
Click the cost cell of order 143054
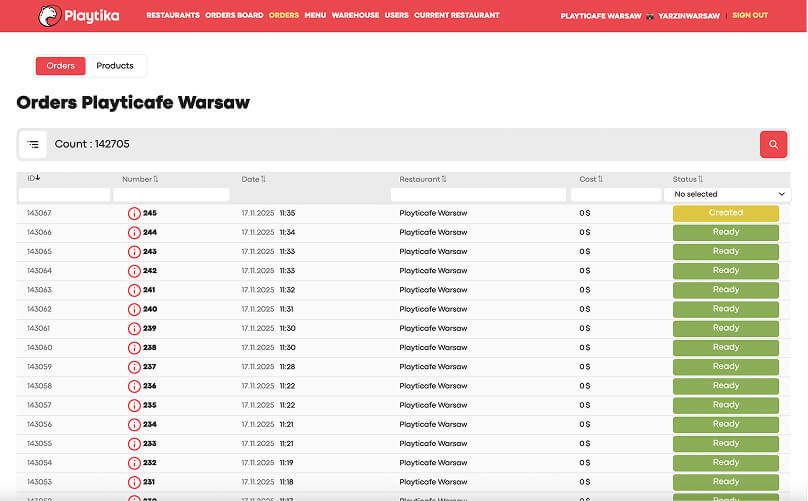584,463
